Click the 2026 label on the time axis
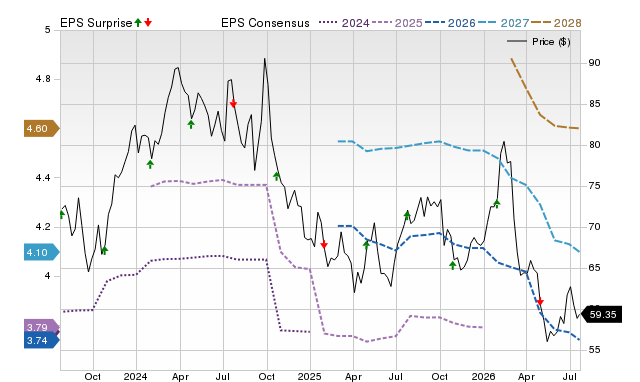The width and height of the screenshot is (640, 382). point(483,376)
